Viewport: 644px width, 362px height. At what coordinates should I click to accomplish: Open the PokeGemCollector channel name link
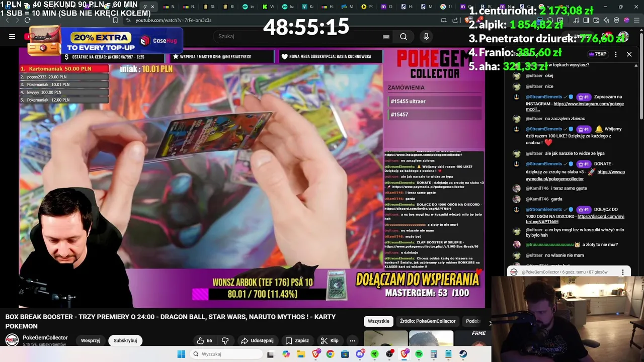[x=45, y=338]
